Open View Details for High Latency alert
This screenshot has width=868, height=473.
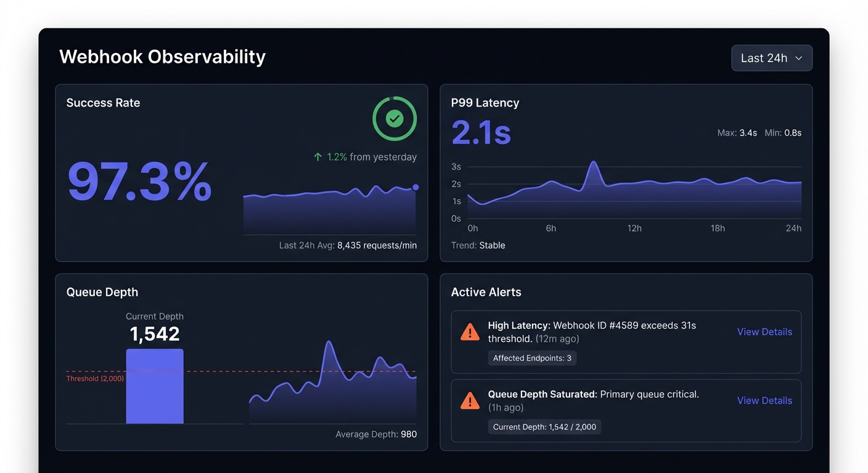click(x=764, y=331)
